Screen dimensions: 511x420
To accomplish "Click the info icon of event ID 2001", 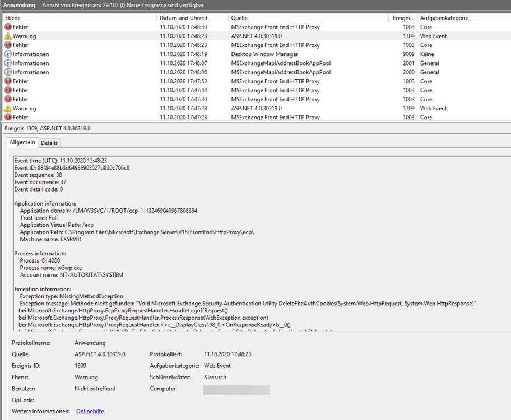I will click(x=8, y=63).
